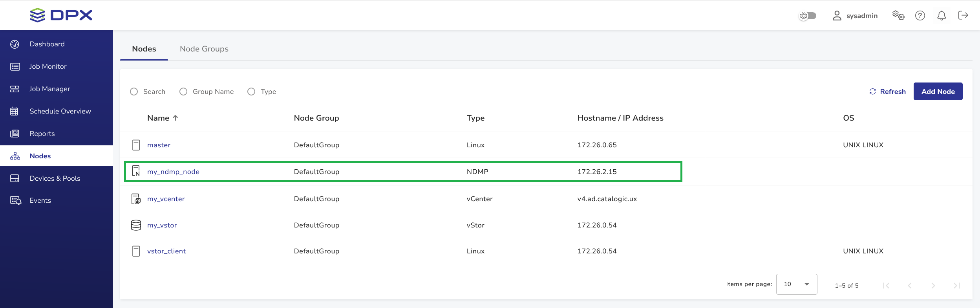Select the Group Name radio button

click(x=183, y=92)
